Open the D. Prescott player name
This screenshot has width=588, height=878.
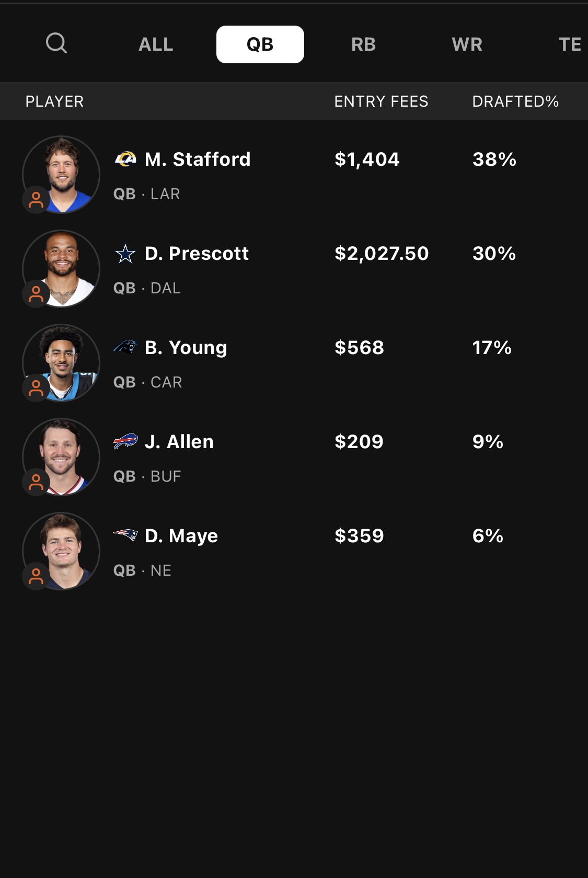click(197, 254)
